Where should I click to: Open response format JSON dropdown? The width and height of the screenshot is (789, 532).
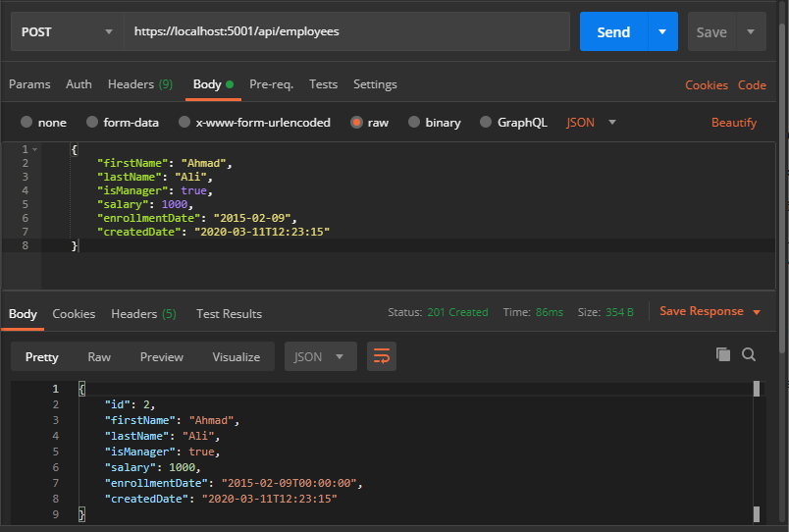321,356
